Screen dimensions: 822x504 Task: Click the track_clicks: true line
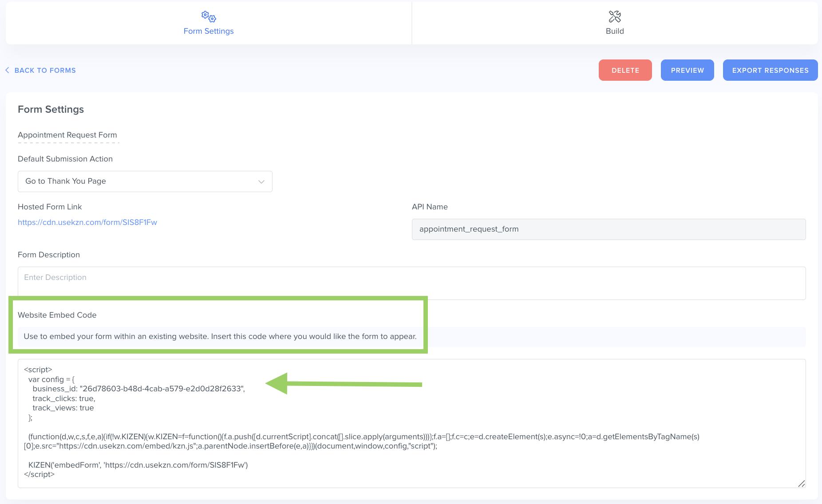click(64, 398)
